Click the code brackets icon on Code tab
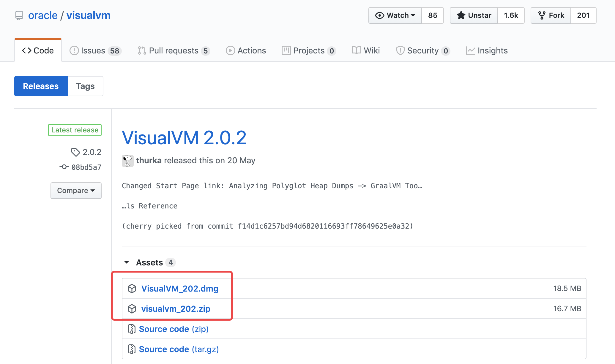615x364 pixels. coord(27,50)
